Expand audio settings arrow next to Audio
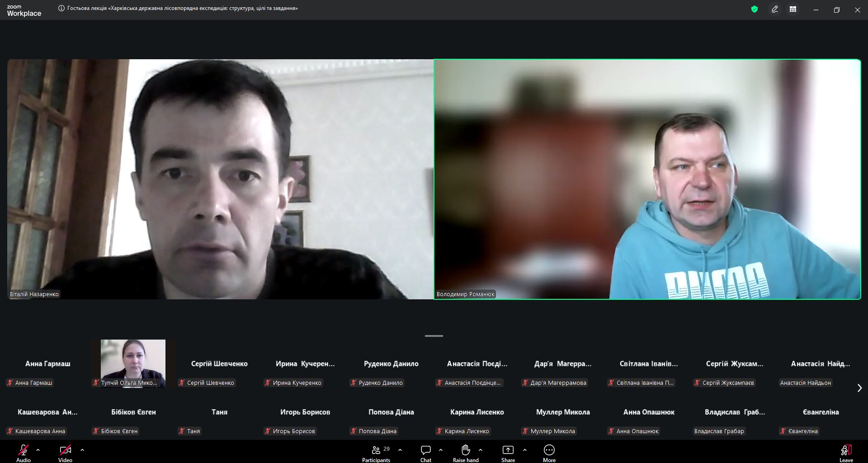The image size is (868, 463). point(38,450)
